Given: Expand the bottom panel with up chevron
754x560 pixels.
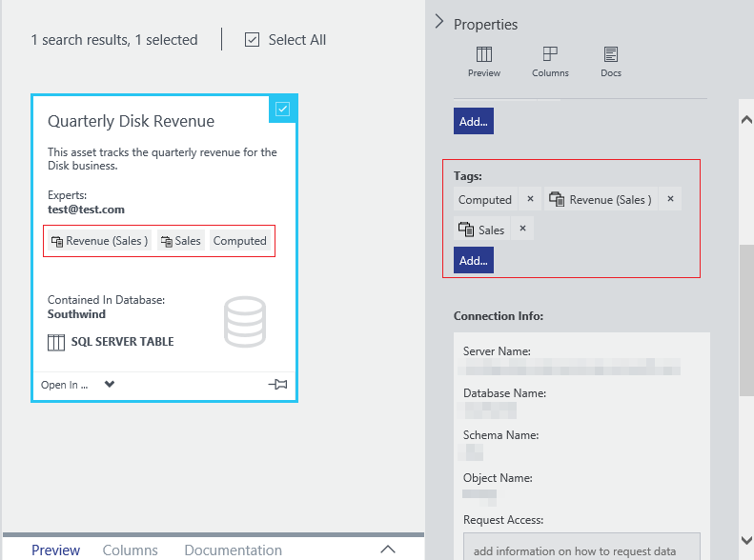Looking at the screenshot, I should (388, 549).
